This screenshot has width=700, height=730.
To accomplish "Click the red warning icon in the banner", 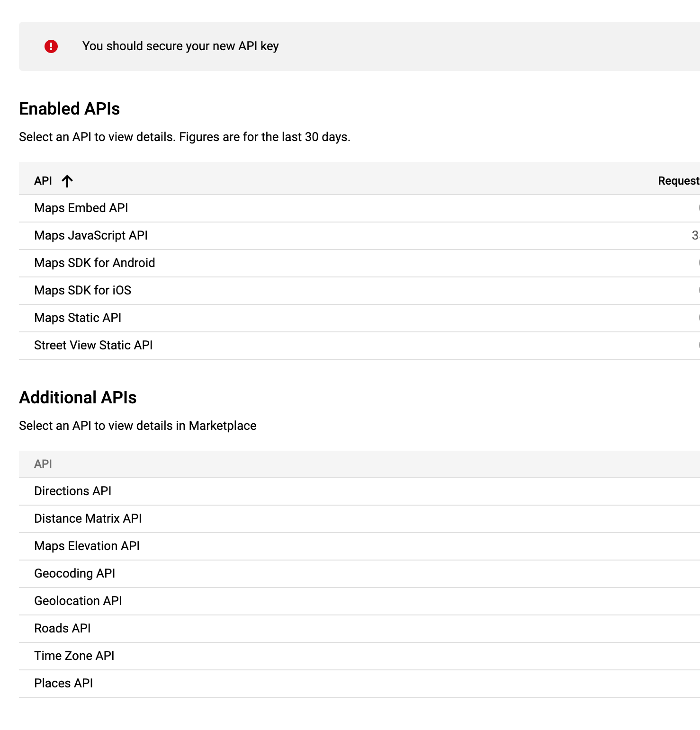I will click(x=51, y=46).
